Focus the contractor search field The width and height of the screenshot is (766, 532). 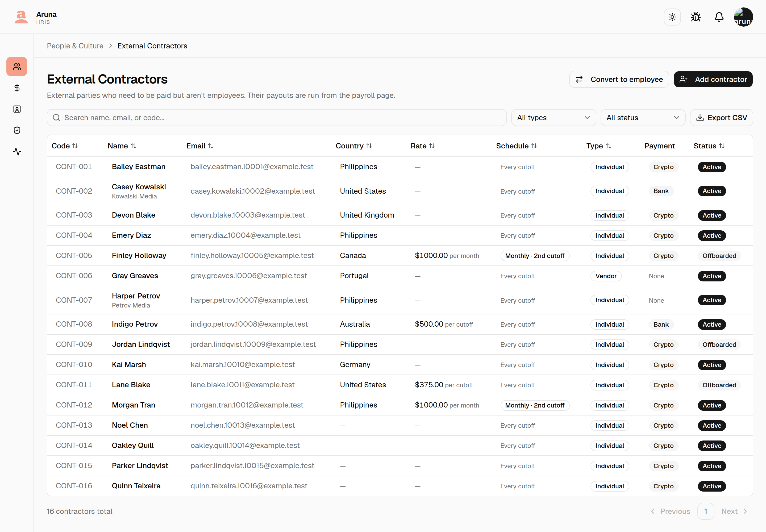277,118
